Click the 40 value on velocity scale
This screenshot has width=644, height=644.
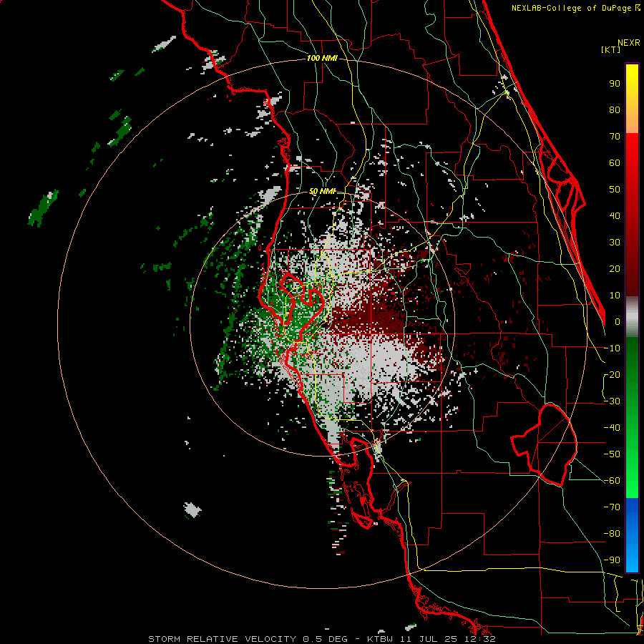pos(615,215)
